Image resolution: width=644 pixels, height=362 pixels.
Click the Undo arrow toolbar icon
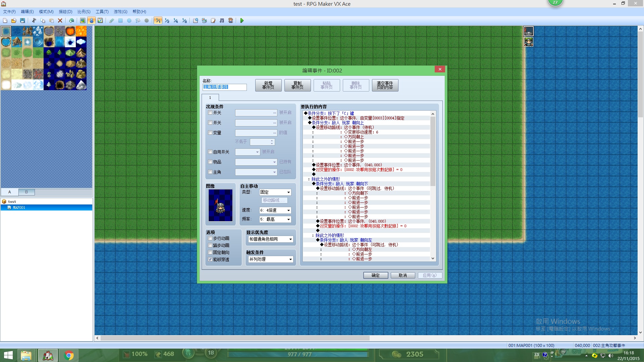[x=71, y=21]
